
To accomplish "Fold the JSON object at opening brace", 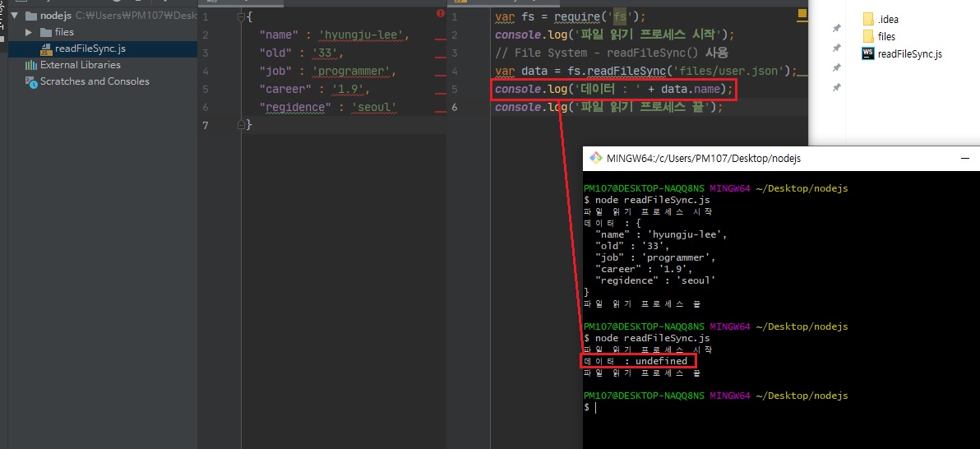I will (240, 16).
